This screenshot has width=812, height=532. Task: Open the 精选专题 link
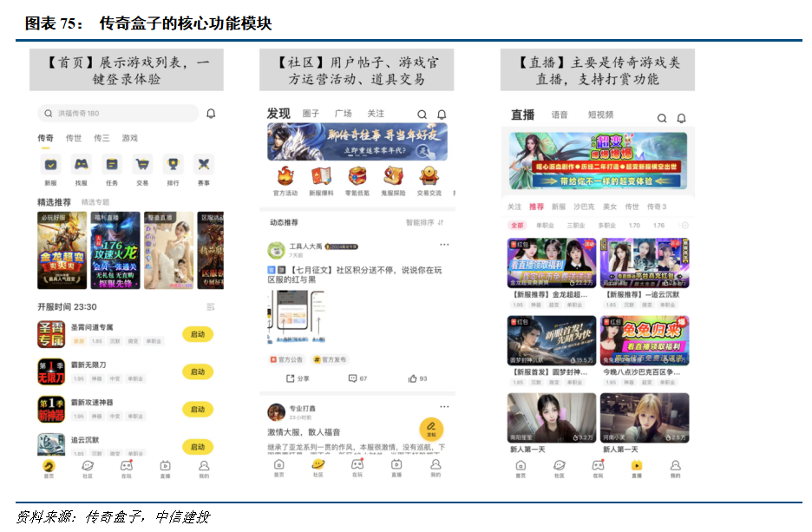coord(95,202)
